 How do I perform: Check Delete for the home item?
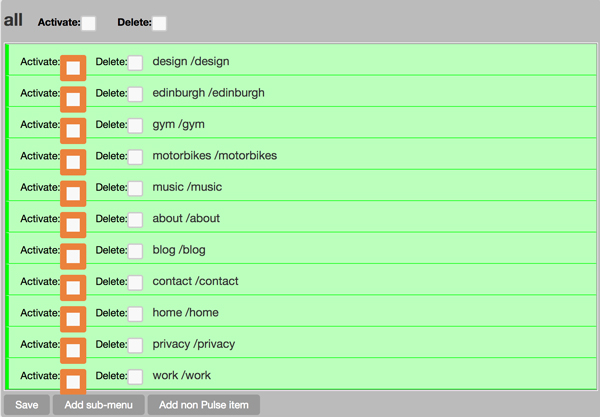[x=135, y=314]
